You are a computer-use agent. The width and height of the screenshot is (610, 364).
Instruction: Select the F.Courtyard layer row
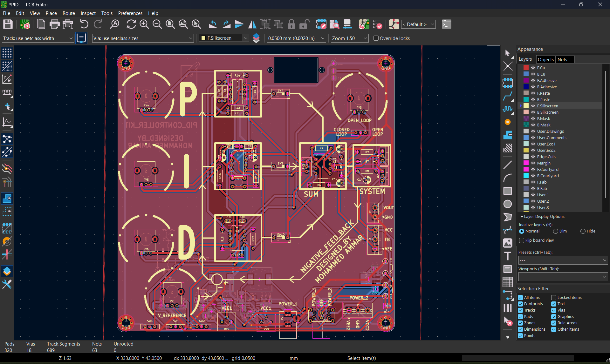point(560,169)
